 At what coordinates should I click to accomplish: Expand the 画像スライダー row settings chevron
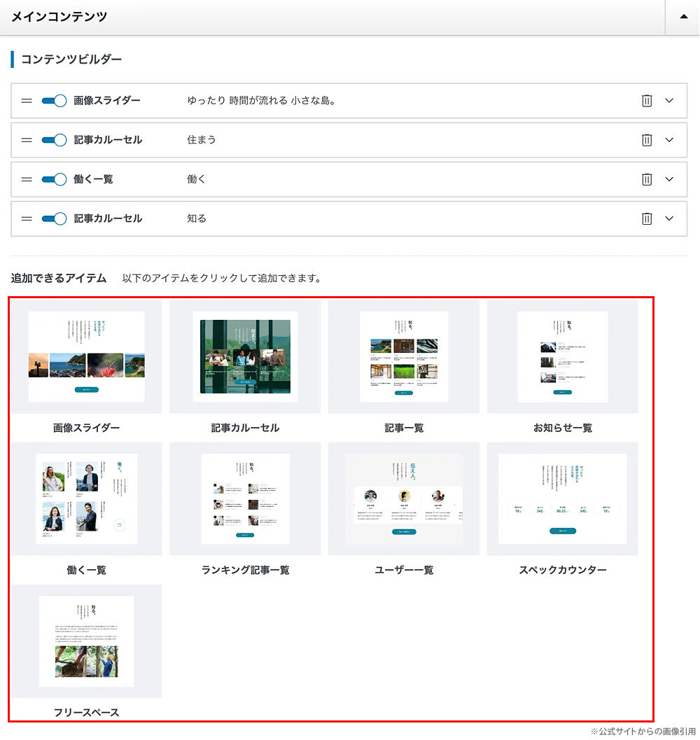669,101
